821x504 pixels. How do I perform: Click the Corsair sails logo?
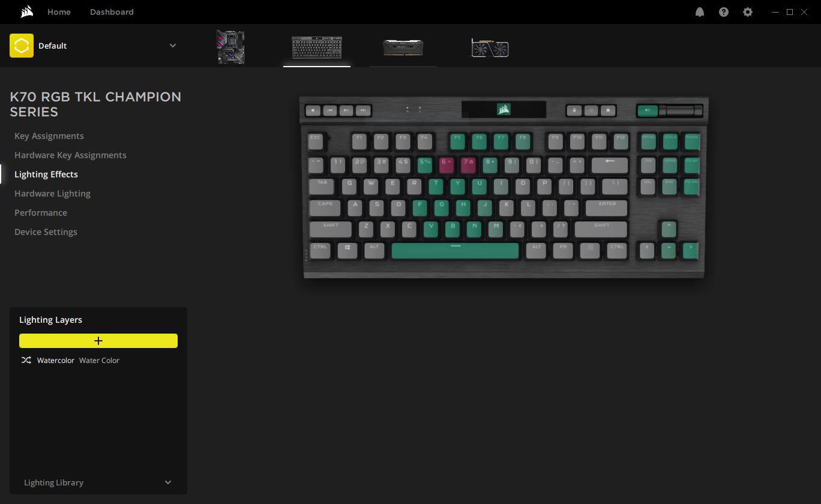[26, 12]
